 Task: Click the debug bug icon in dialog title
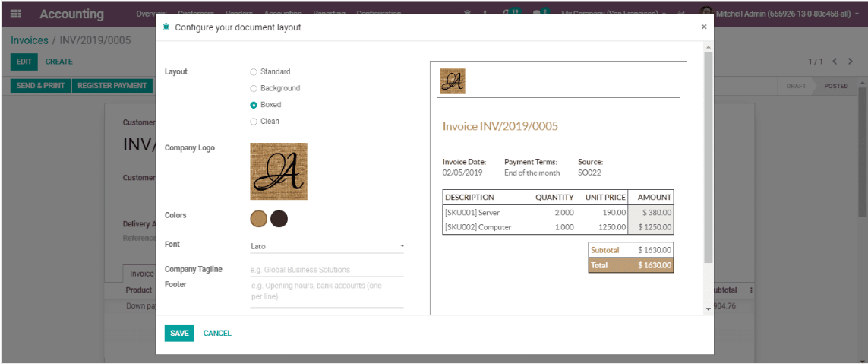click(166, 27)
